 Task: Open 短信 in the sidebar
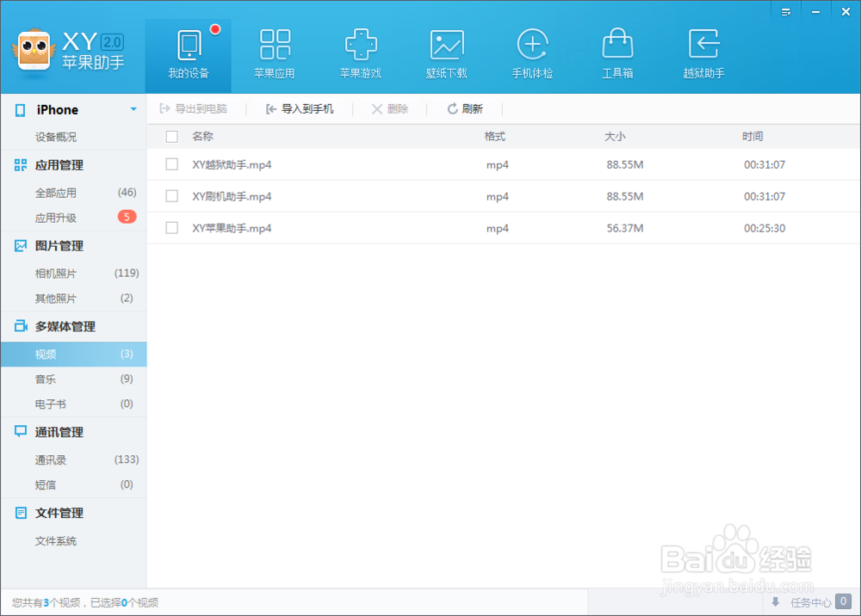point(46,485)
